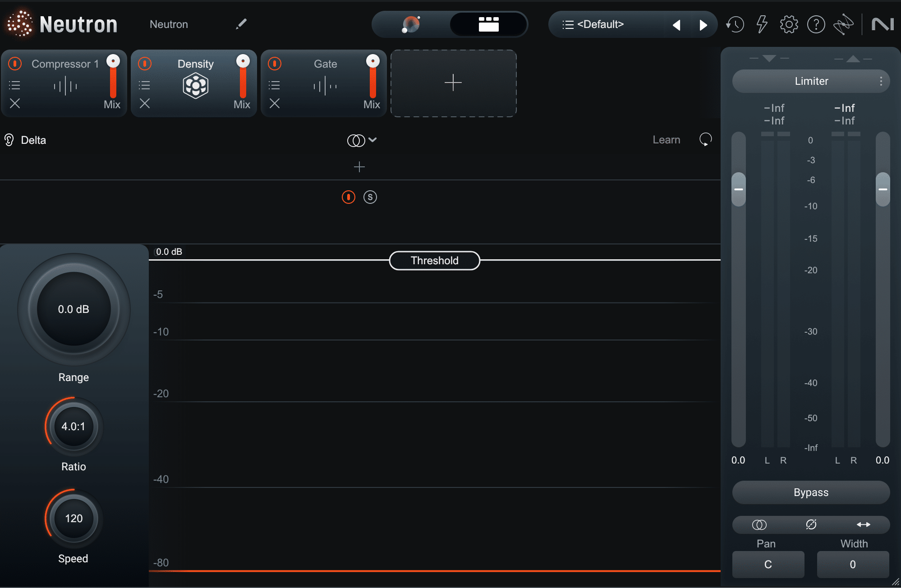Click the Learn button in main view
The image size is (901, 588).
click(x=666, y=139)
